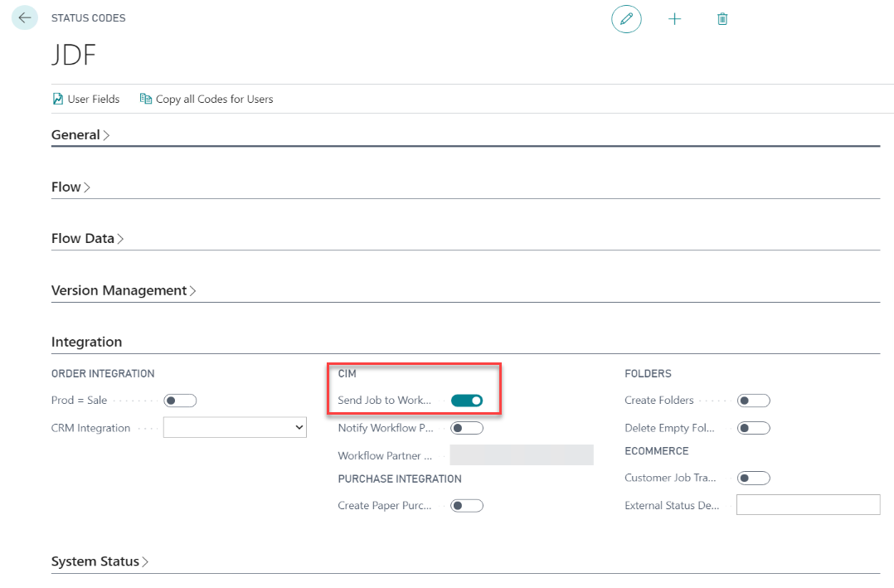
Task: Collapse the Integration section header
Action: pyautogui.click(x=86, y=342)
